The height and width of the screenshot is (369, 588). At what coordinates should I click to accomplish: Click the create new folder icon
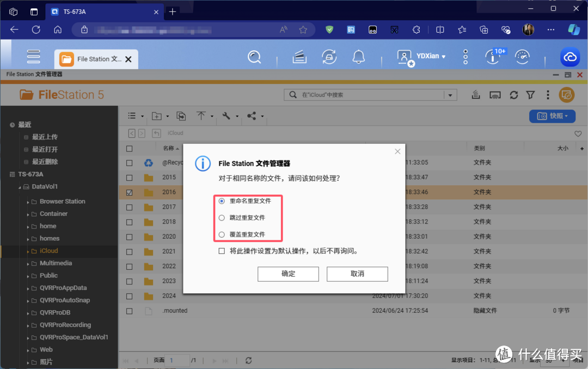157,116
